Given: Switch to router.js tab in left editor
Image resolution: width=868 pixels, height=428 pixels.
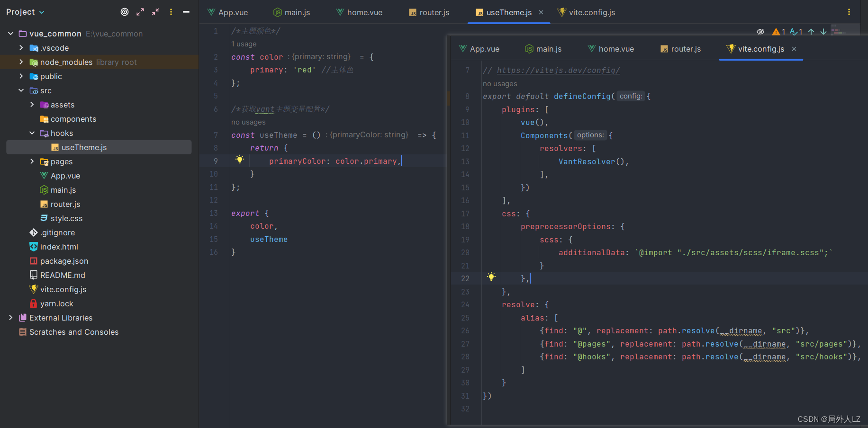Looking at the screenshot, I should pyautogui.click(x=429, y=12).
